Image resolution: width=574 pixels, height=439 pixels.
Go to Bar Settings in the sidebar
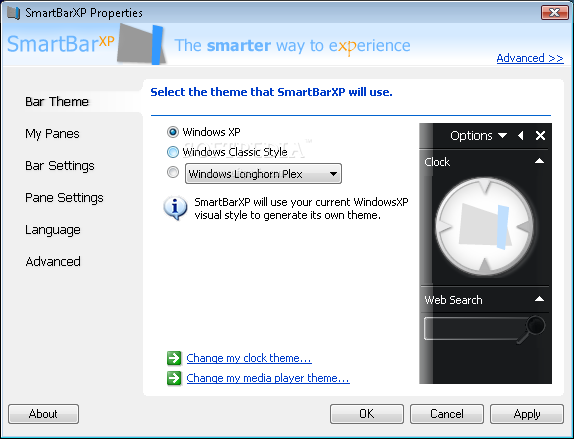click(x=60, y=165)
